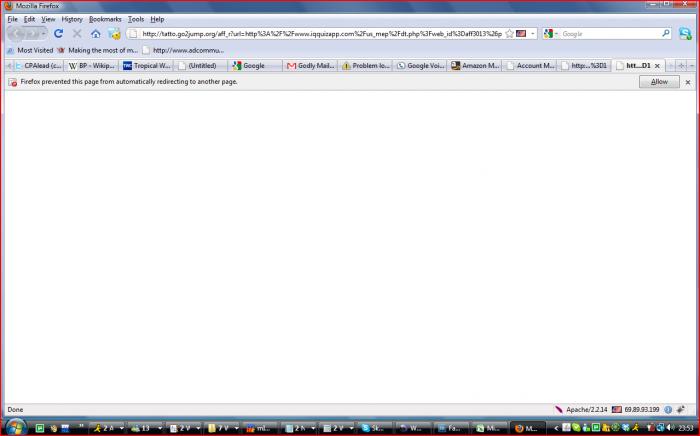Open the History menu
The image size is (700, 436).
(72, 19)
